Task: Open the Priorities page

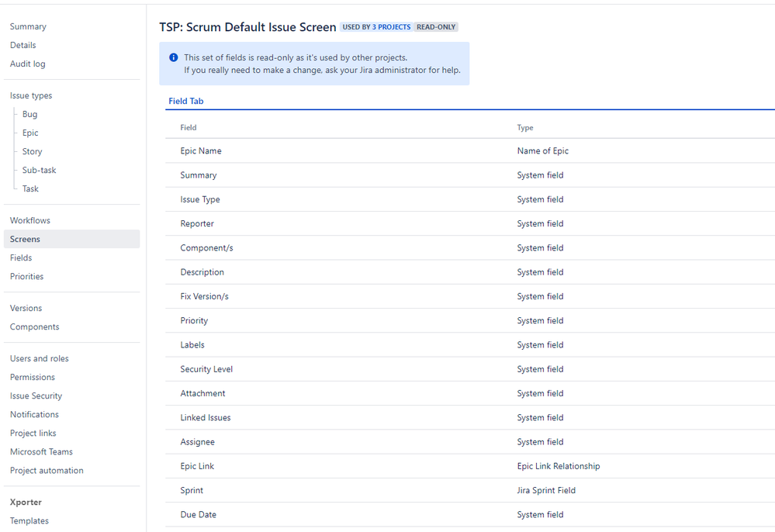Action: [26, 277]
